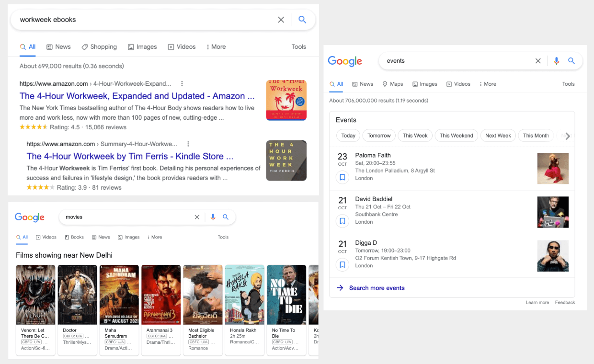This screenshot has width=594, height=364.
Task: Click the David Baddiel event photo
Action: (x=553, y=212)
